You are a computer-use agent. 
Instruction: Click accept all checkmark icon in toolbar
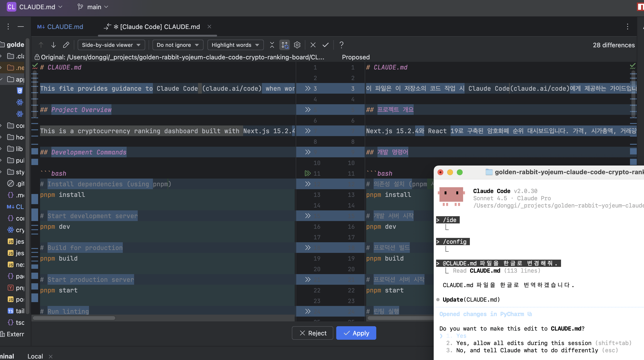tap(325, 45)
